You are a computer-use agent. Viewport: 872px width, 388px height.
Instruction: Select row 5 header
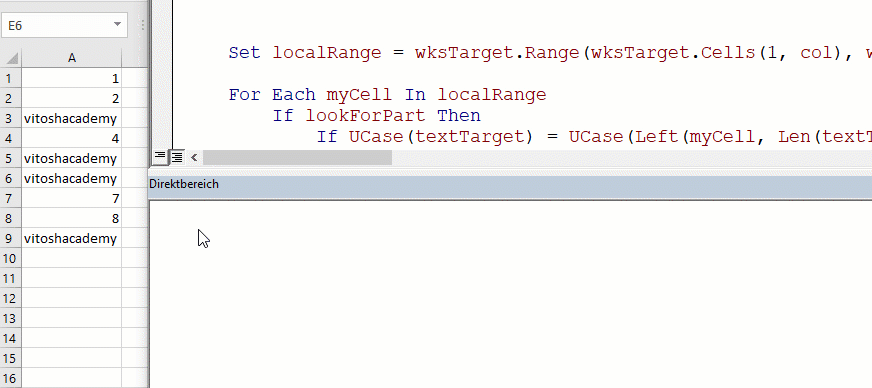[x=11, y=158]
